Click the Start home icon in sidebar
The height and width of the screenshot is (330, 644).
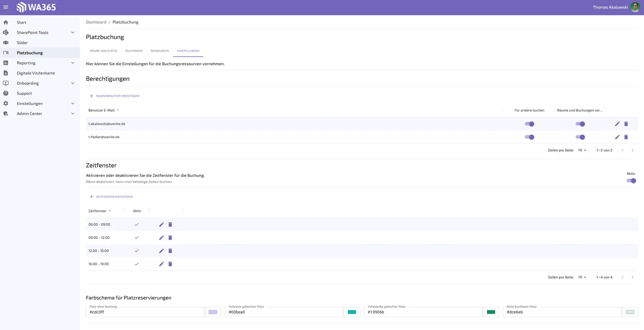[x=6, y=23]
